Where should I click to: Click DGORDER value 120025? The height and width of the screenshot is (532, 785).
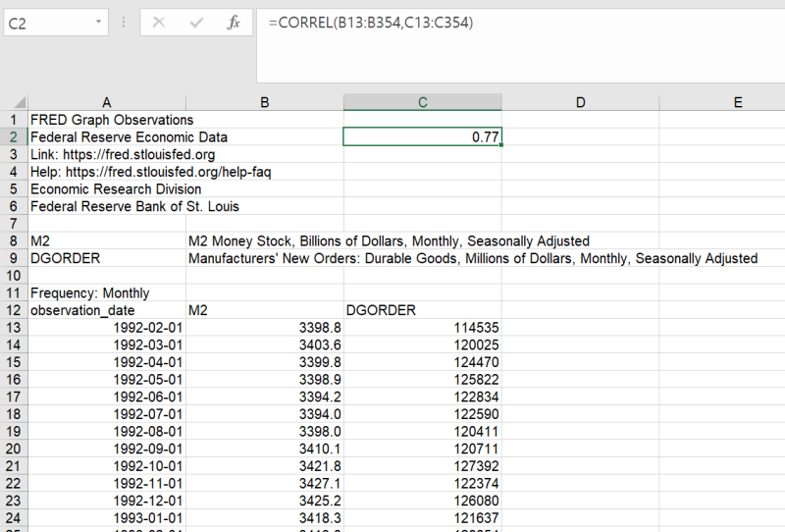coord(423,346)
